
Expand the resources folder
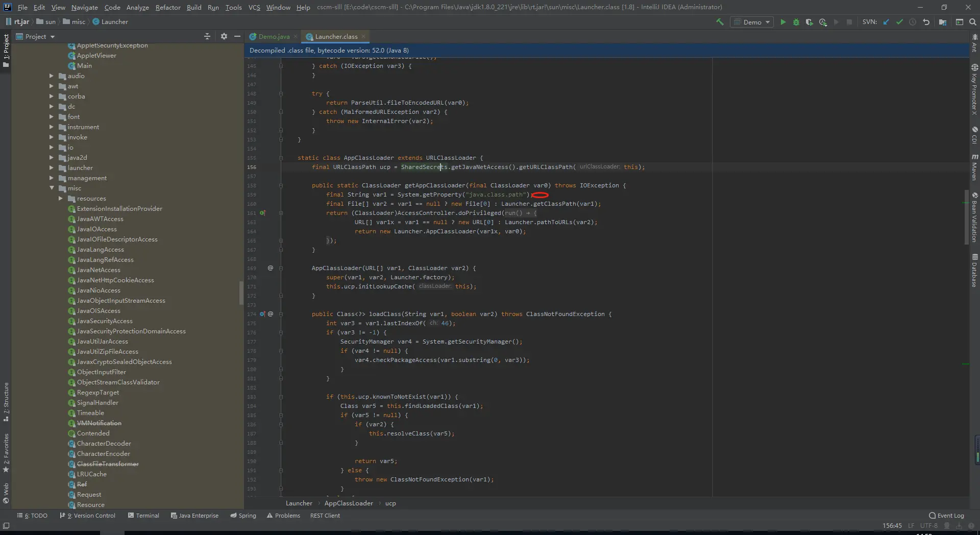click(61, 199)
